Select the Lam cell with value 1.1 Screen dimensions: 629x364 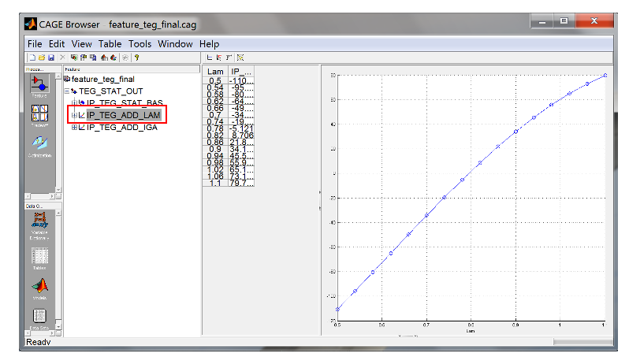(x=215, y=183)
